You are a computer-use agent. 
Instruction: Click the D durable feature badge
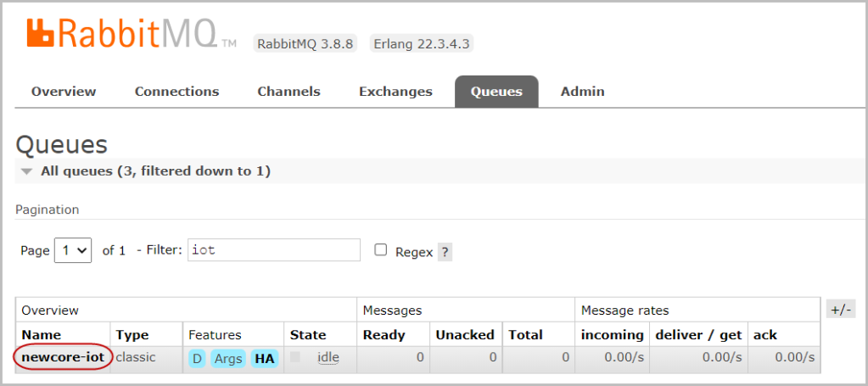(197, 358)
